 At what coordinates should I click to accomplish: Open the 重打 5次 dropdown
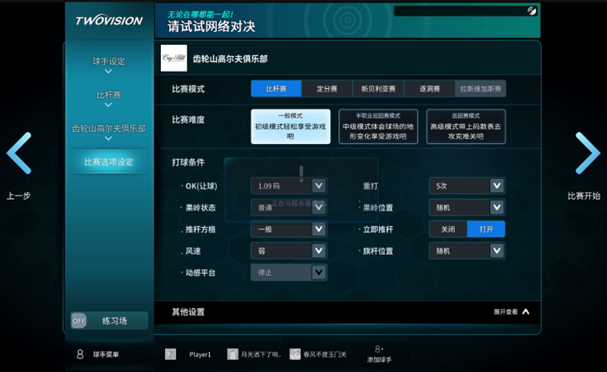(x=467, y=186)
